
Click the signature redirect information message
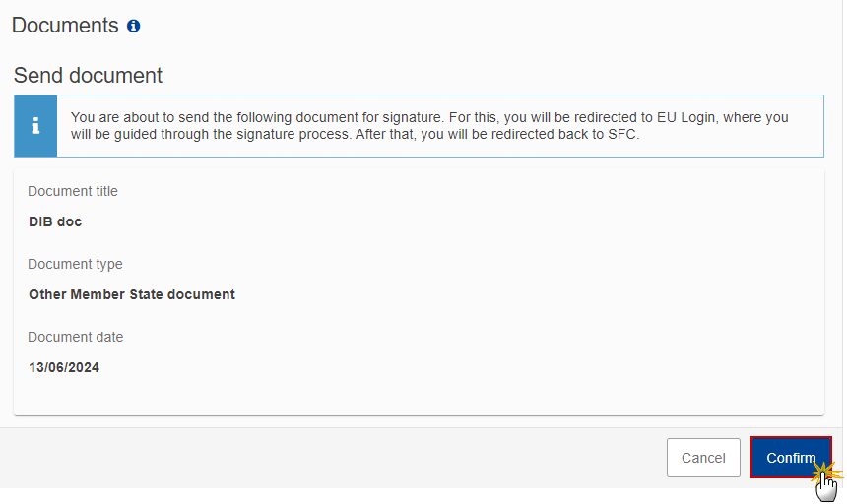click(429, 126)
